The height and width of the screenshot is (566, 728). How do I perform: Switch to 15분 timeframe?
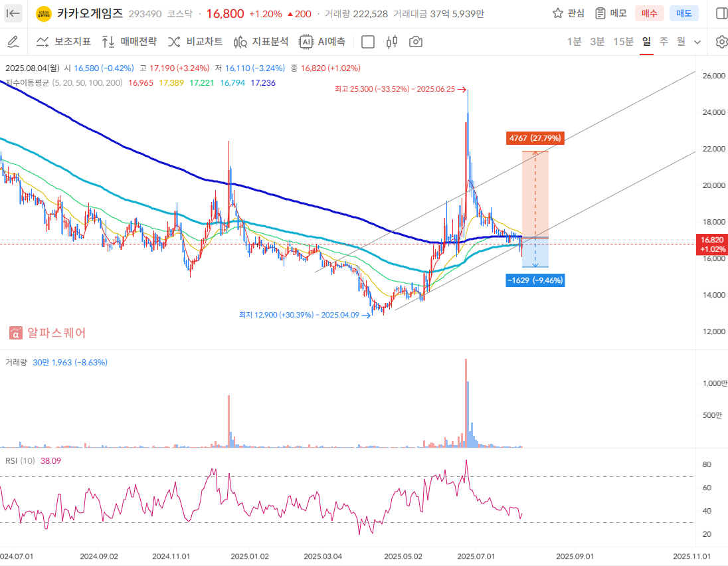pyautogui.click(x=624, y=42)
